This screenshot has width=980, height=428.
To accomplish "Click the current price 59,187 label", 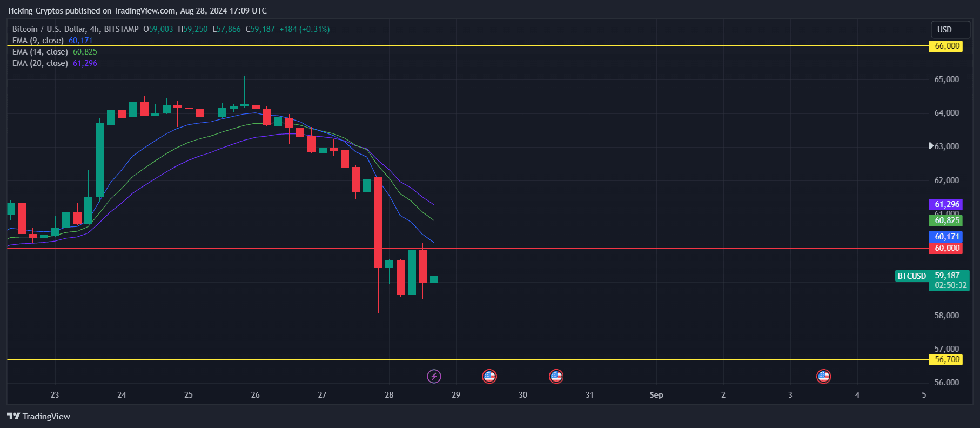I will pos(947,276).
